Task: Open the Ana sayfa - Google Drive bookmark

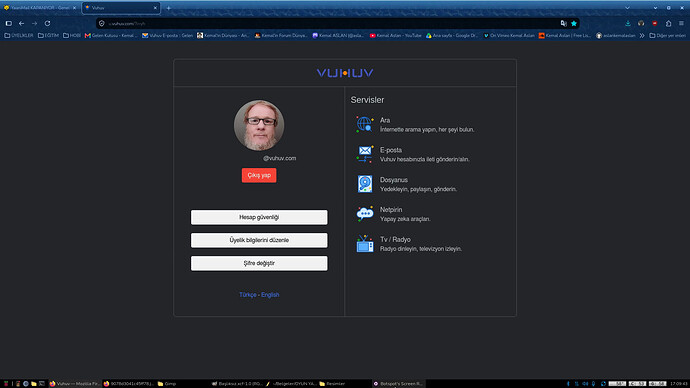Action: click(x=452, y=36)
